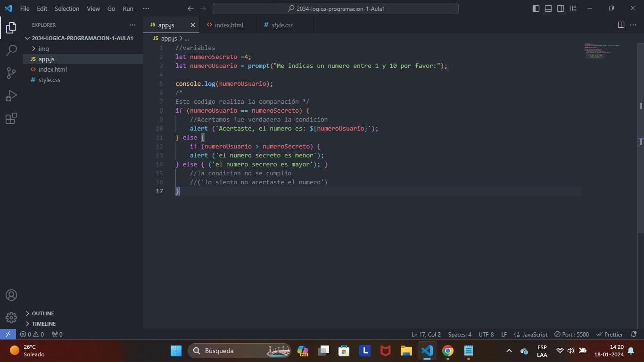The height and width of the screenshot is (362, 644).
Task: Expand the TIMELINE section
Action: 43,324
